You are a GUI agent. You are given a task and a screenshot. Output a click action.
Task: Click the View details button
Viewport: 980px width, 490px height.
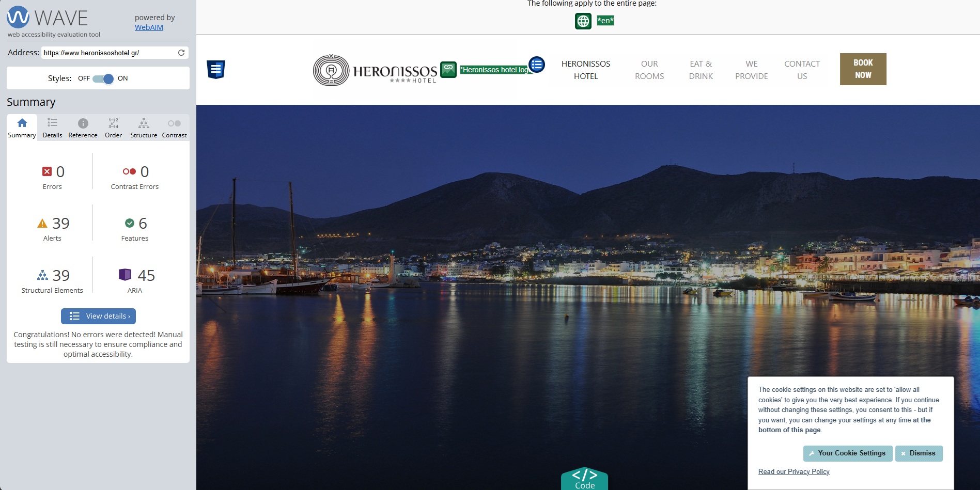coord(98,316)
